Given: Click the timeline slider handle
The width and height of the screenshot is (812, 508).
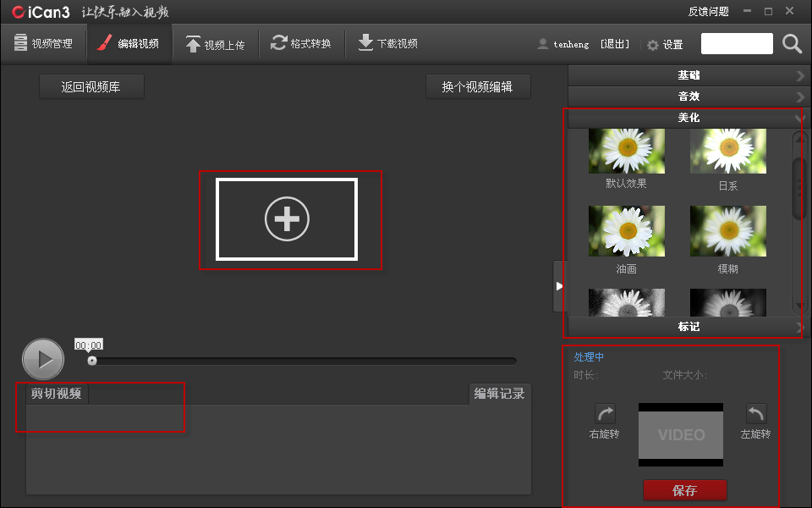Looking at the screenshot, I should [x=92, y=361].
